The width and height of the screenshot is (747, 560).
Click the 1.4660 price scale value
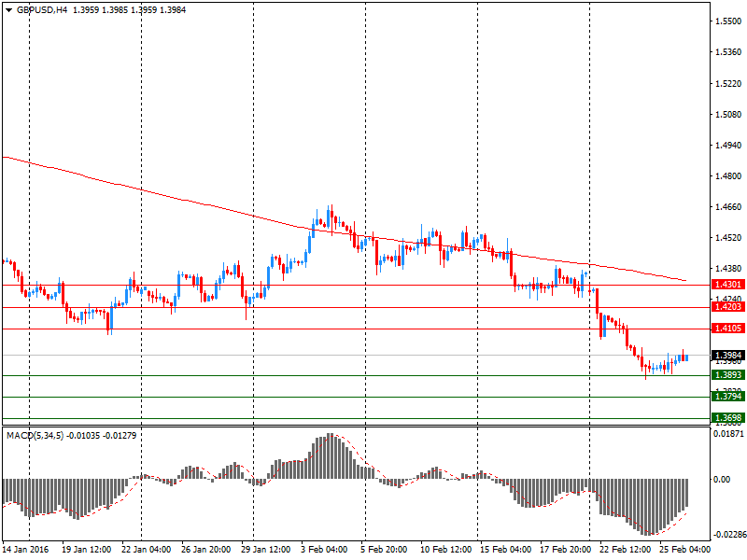(x=729, y=207)
